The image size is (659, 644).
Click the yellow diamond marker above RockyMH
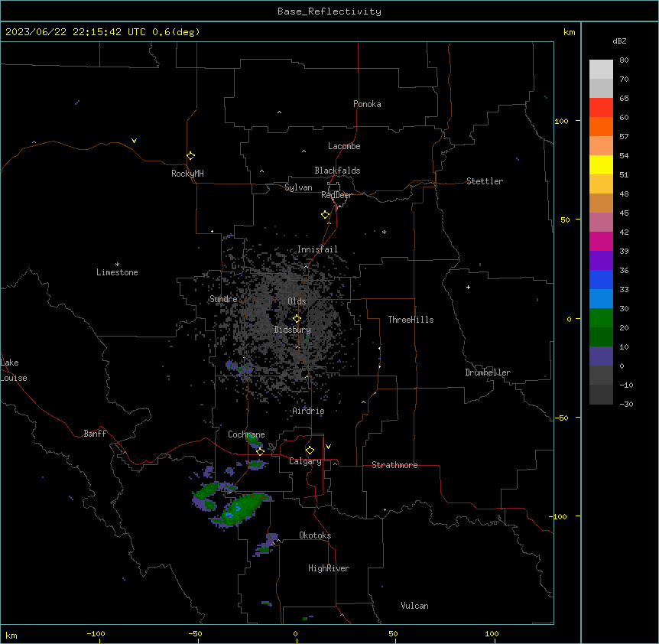click(x=190, y=156)
